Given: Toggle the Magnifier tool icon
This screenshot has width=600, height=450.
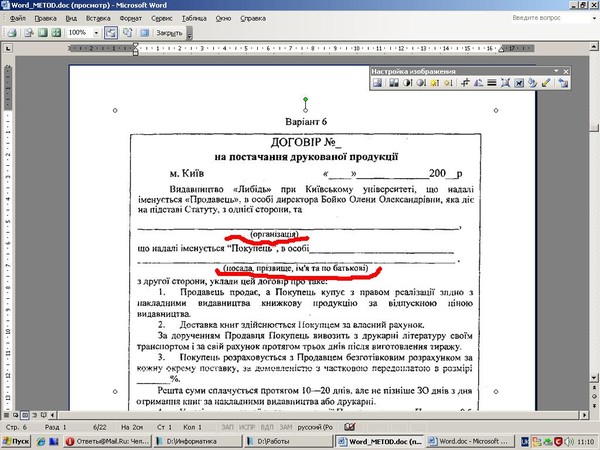Looking at the screenshot, I should tap(29, 33).
